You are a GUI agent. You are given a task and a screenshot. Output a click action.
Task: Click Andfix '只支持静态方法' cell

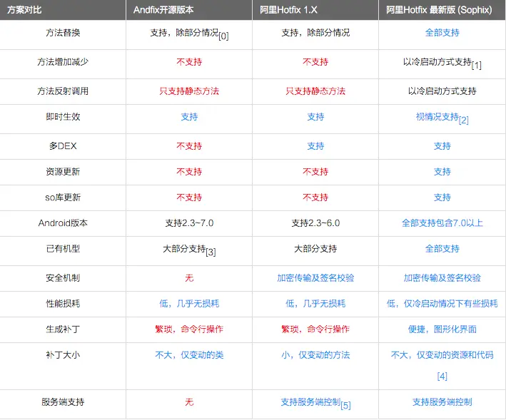coord(189,91)
